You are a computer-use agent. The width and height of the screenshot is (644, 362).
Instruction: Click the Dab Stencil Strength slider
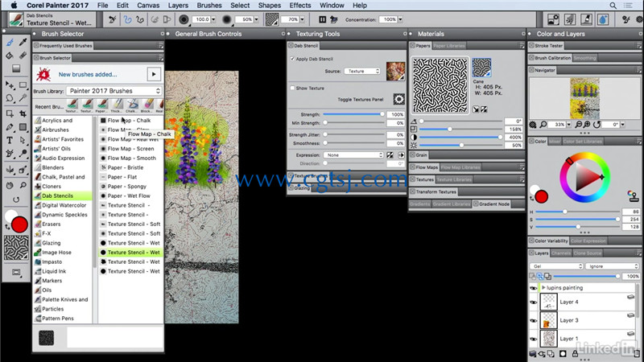tap(353, 114)
